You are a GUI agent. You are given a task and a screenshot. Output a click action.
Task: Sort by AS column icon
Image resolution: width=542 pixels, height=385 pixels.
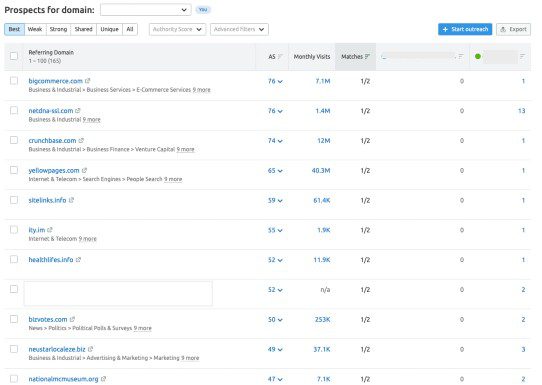click(280, 56)
